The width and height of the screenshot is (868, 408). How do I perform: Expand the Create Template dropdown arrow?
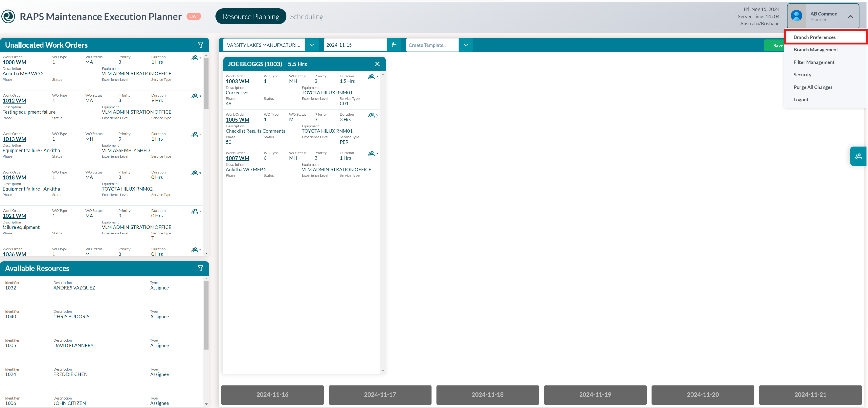[x=465, y=45]
